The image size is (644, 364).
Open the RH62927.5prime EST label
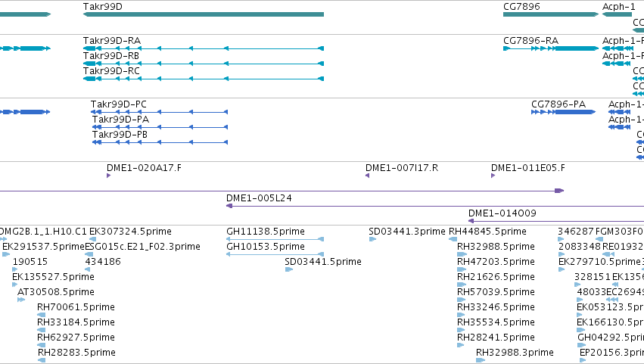pyautogui.click(x=76, y=338)
